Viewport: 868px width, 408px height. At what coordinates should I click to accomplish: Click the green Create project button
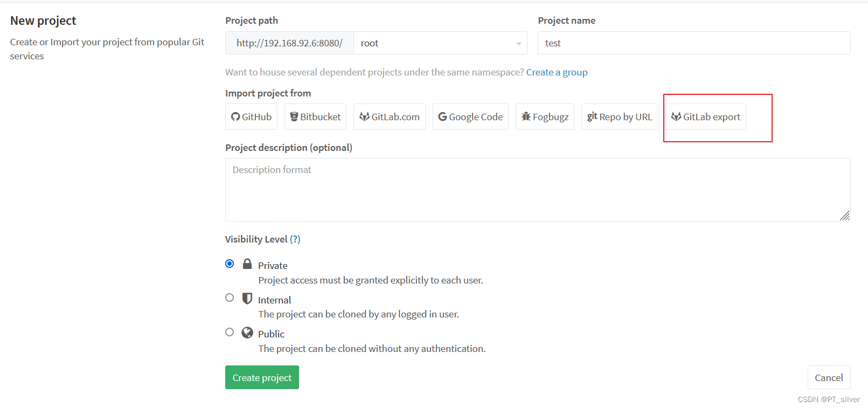click(262, 377)
